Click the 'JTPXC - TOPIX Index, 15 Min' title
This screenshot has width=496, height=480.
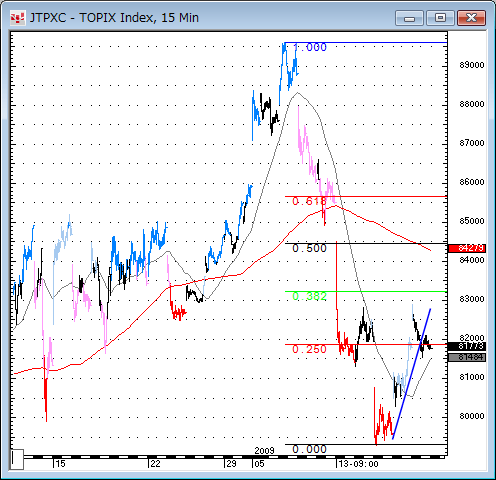pos(114,18)
